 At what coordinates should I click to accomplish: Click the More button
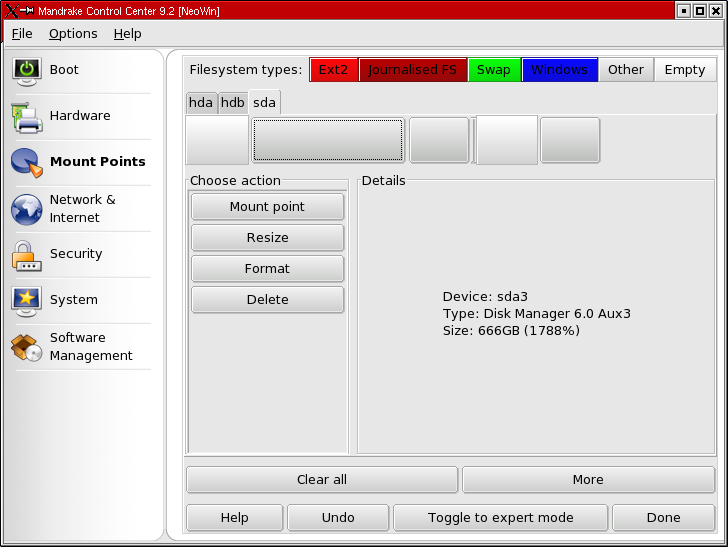pos(588,480)
